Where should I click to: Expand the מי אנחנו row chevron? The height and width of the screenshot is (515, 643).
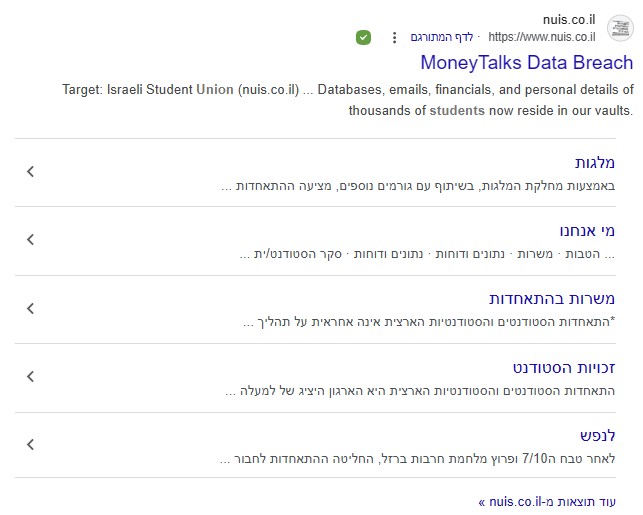pyautogui.click(x=30, y=240)
